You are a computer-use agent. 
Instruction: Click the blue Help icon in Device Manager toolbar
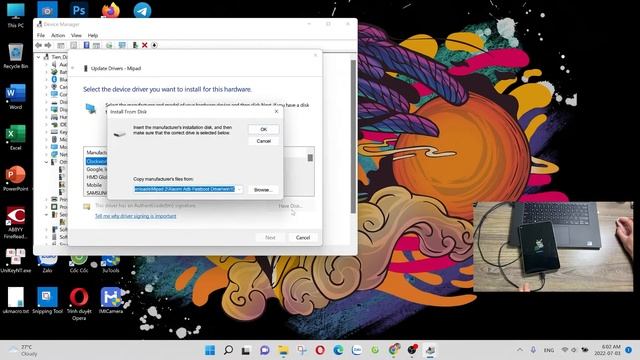pos(87,45)
